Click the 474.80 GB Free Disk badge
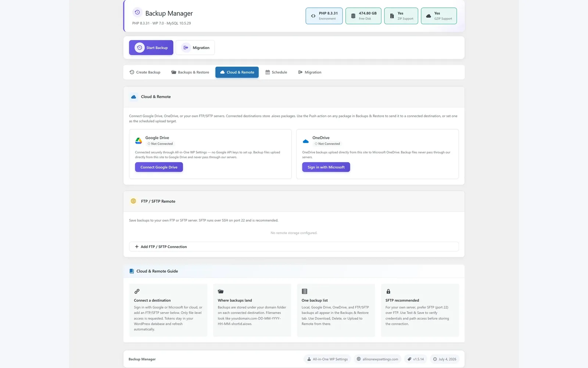Image resolution: width=588 pixels, height=368 pixels. 363,16
